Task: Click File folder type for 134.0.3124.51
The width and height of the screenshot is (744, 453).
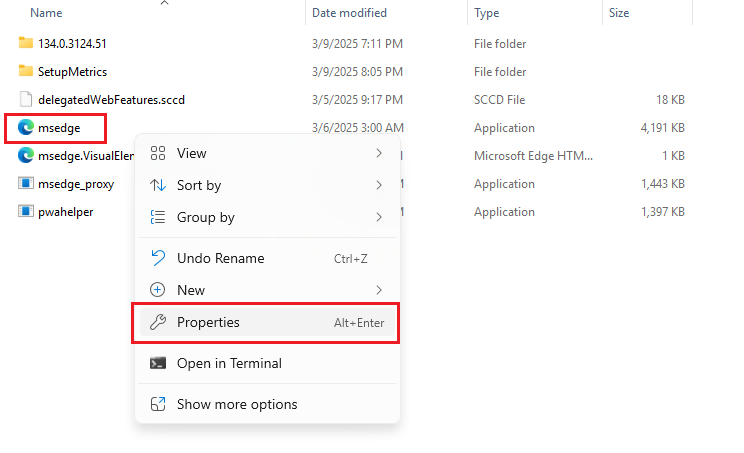Action: (x=500, y=44)
